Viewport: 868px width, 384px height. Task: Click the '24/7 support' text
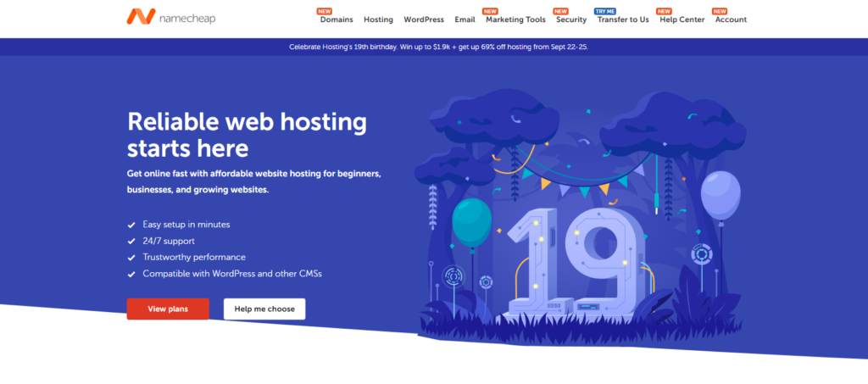point(169,242)
